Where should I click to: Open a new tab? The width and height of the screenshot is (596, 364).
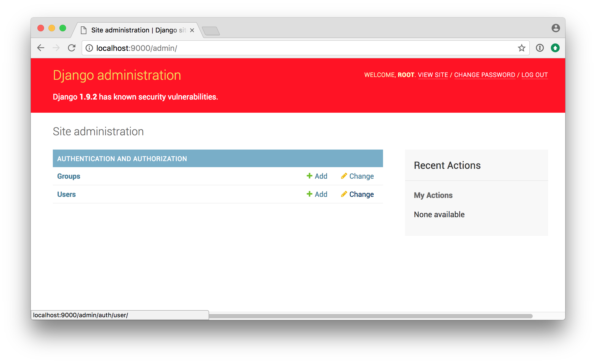(x=211, y=31)
